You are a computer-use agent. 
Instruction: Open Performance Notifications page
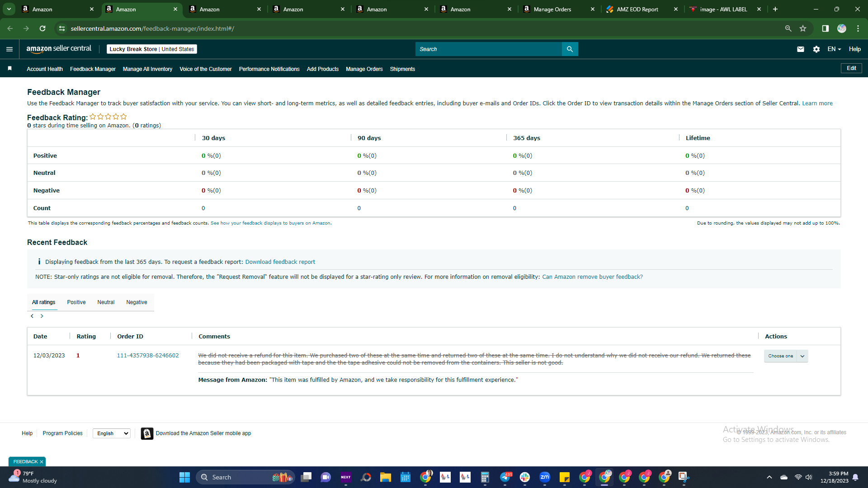tap(269, 69)
